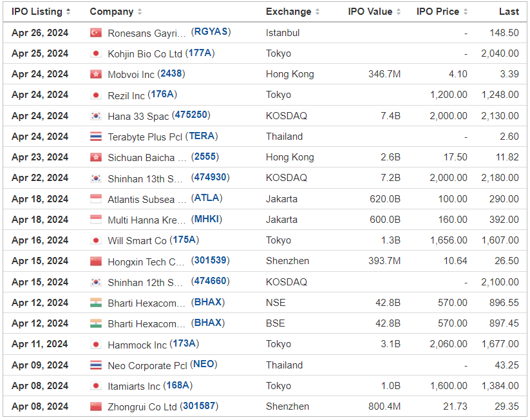Open RGYAS ticker link
The height and width of the screenshot is (420, 530).
pos(211,32)
